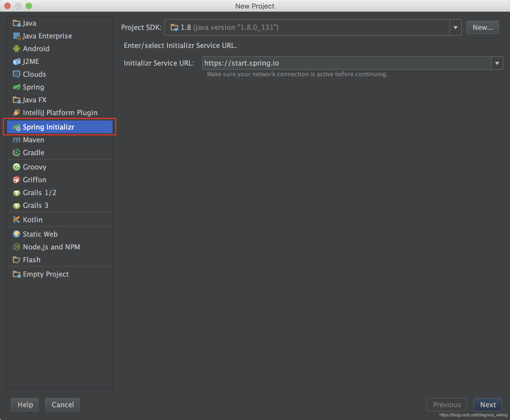
Task: Click the Help button
Action: click(25, 405)
